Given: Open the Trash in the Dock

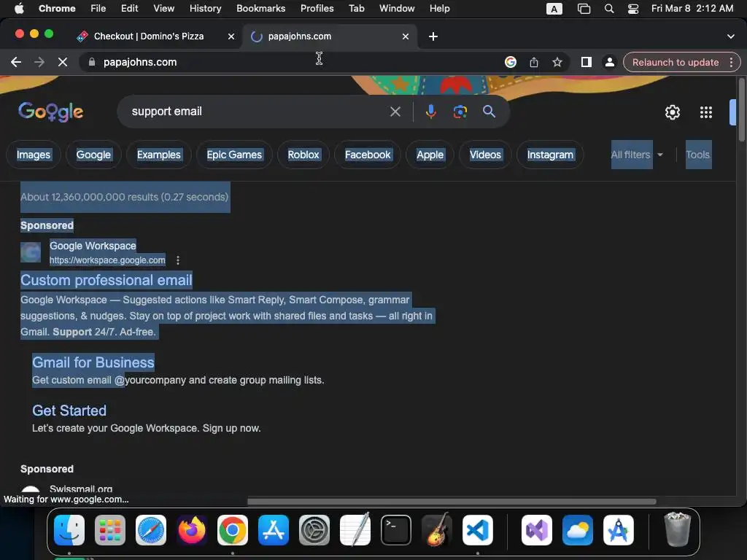Looking at the screenshot, I should tap(677, 529).
